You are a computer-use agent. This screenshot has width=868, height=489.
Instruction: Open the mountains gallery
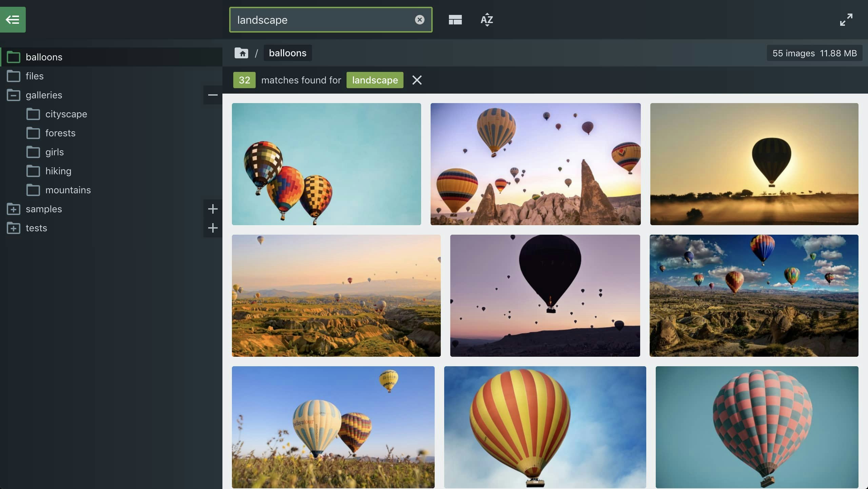point(68,190)
